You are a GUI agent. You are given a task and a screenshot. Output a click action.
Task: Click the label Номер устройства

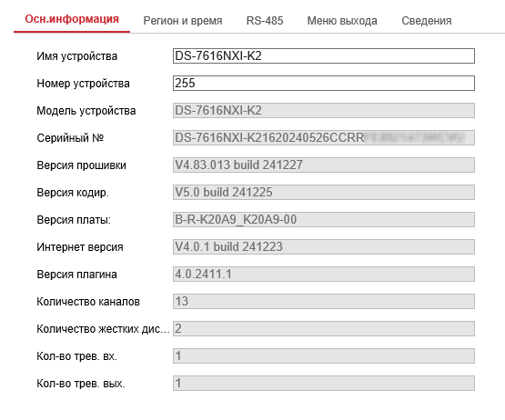83,84
